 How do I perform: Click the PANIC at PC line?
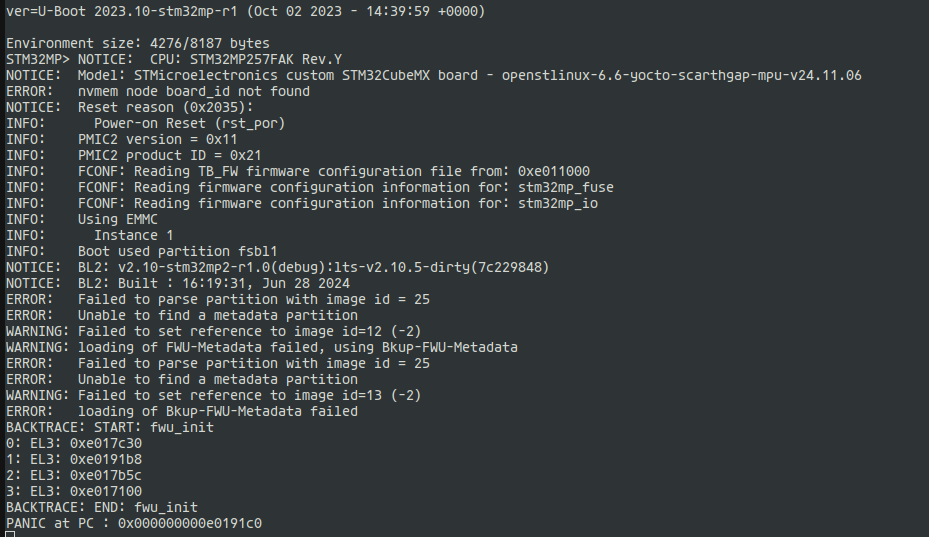(x=134, y=523)
